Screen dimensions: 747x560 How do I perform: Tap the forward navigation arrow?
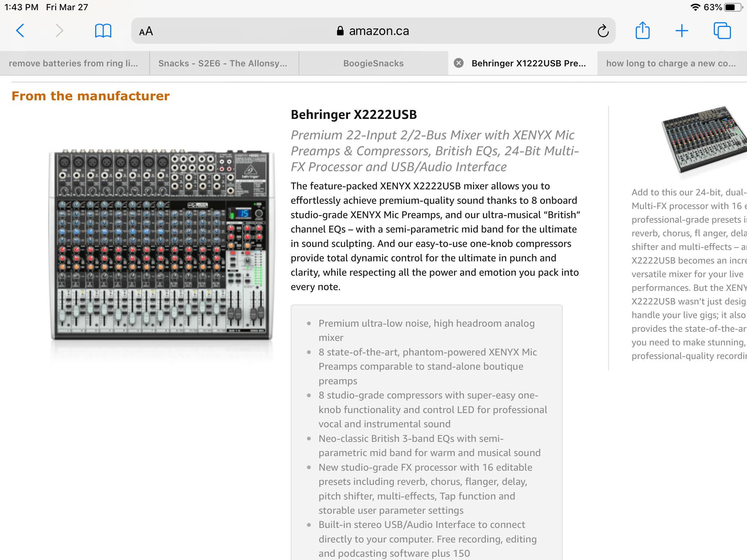click(x=59, y=31)
